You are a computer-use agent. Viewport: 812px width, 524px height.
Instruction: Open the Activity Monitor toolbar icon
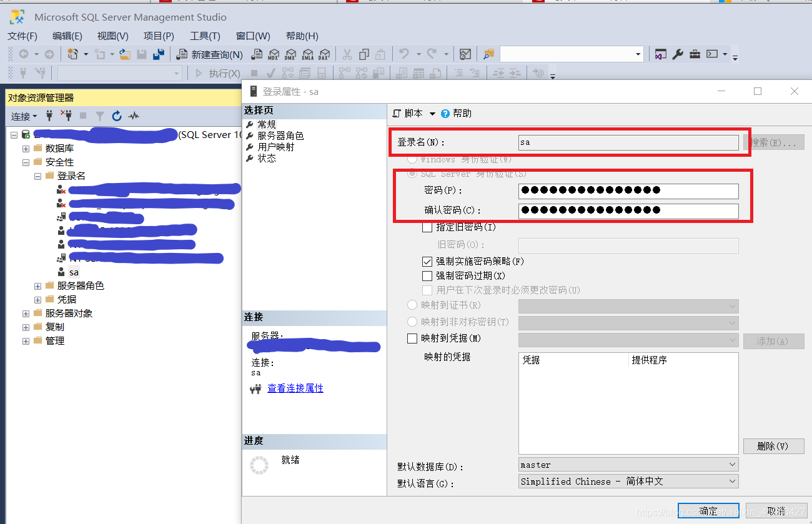coord(465,54)
